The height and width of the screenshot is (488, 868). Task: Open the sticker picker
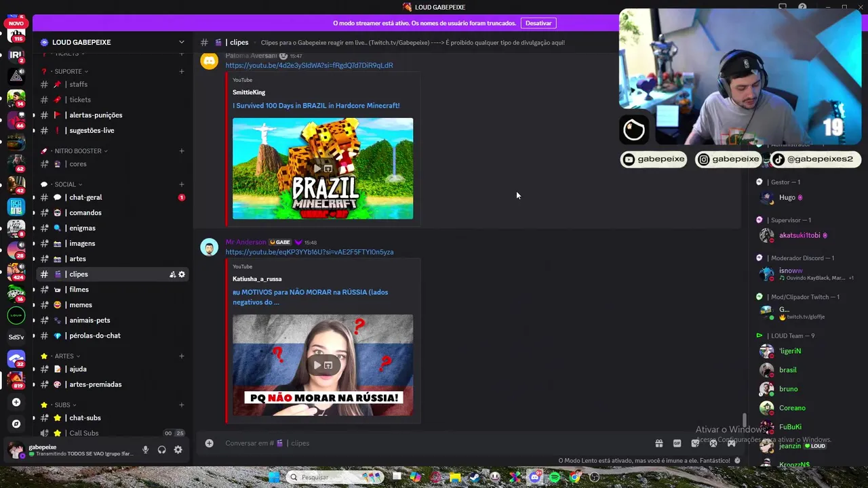point(695,443)
